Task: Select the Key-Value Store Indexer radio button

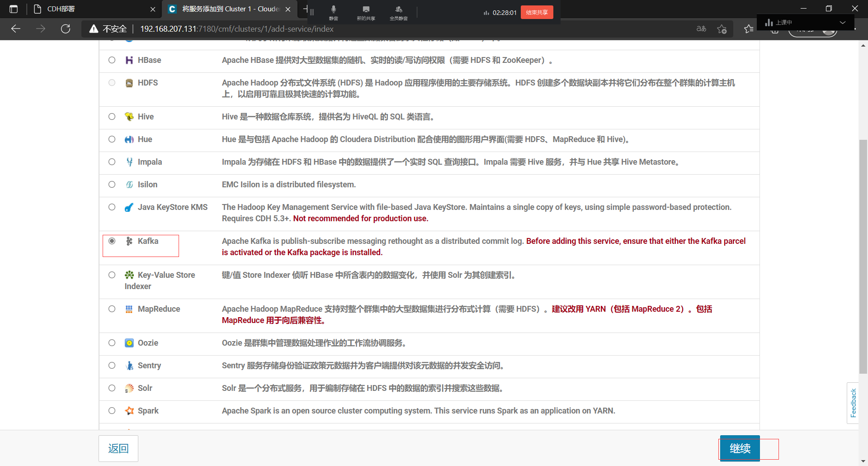Action: [112, 275]
